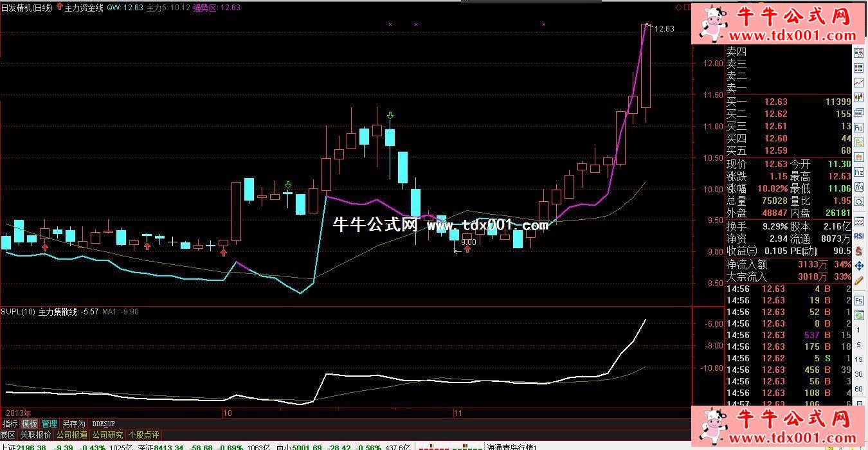This screenshot has height=450, width=868.
Task: Click the 净流入额 3133万 row
Action: click(789, 264)
